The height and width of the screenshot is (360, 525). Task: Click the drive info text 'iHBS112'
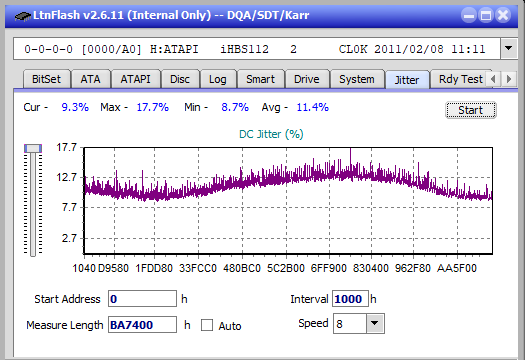(244, 49)
